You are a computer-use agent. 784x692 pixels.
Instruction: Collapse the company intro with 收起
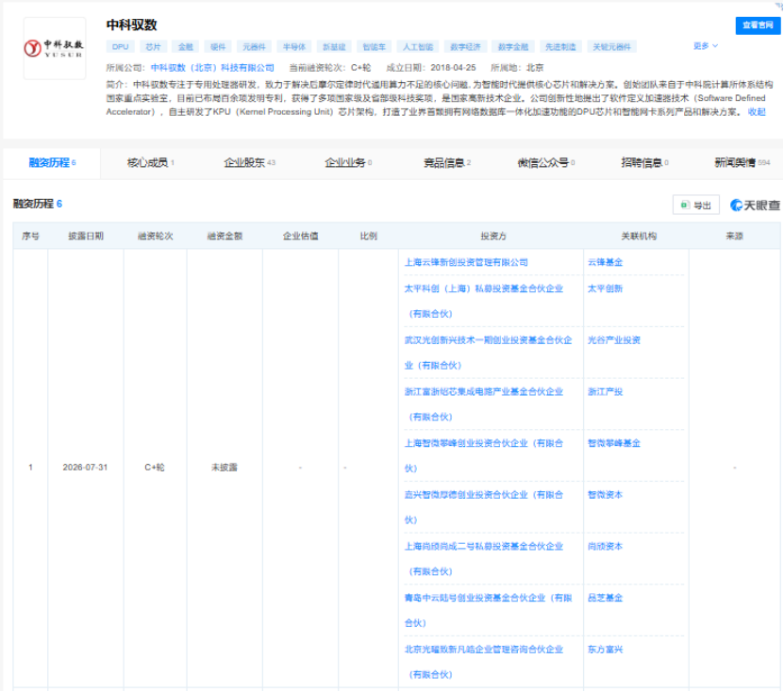pyautogui.click(x=757, y=112)
